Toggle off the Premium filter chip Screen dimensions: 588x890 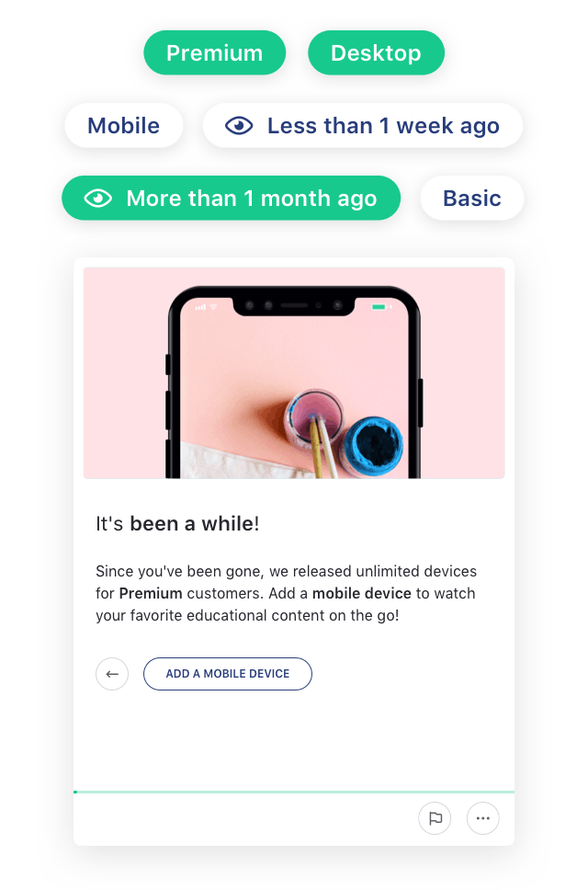point(214,52)
